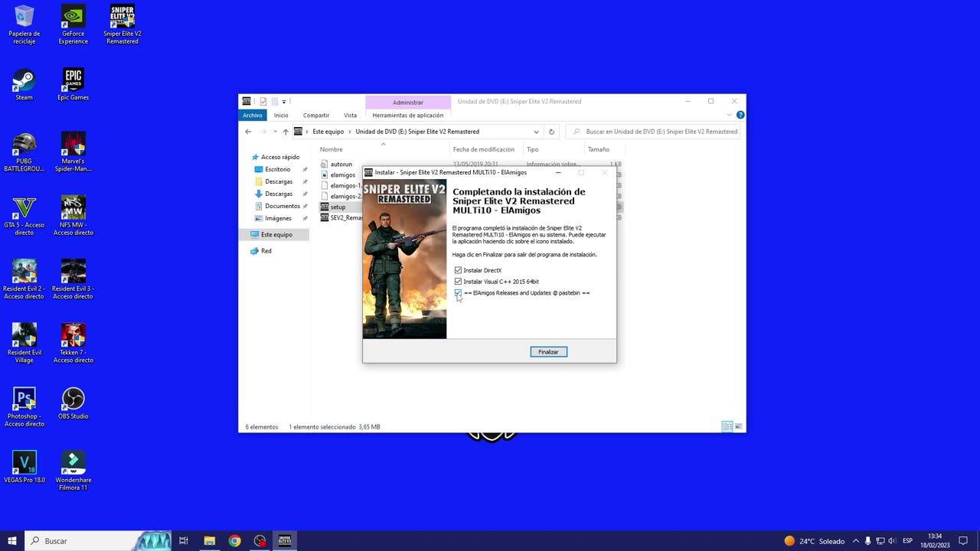The height and width of the screenshot is (551, 980).
Task: Uncheck Instalar DirectX checkbox
Action: click(x=458, y=270)
